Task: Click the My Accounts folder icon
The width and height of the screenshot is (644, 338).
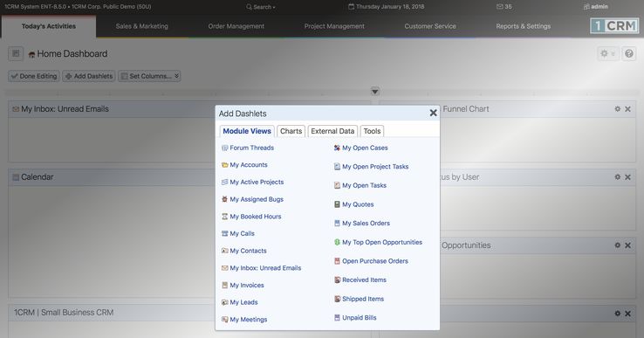Action: [224, 165]
